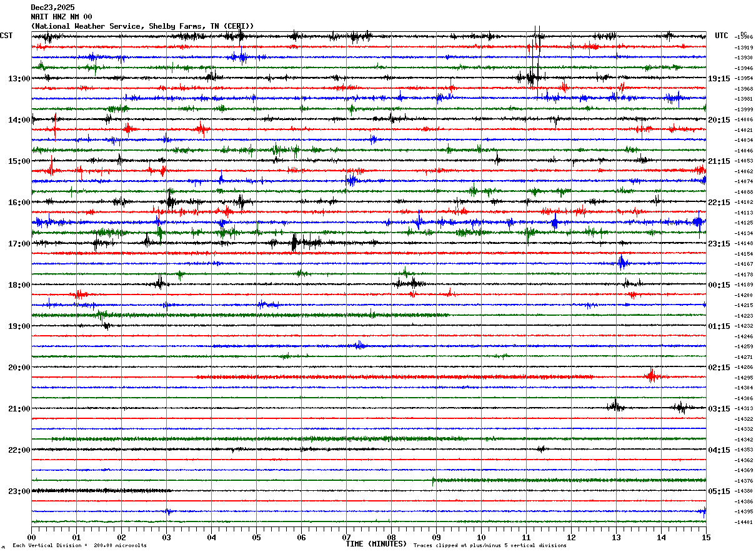The height and width of the screenshot is (554, 756).
Task: Click the NAIT HNZ NM 00 station title
Action: tap(61, 17)
